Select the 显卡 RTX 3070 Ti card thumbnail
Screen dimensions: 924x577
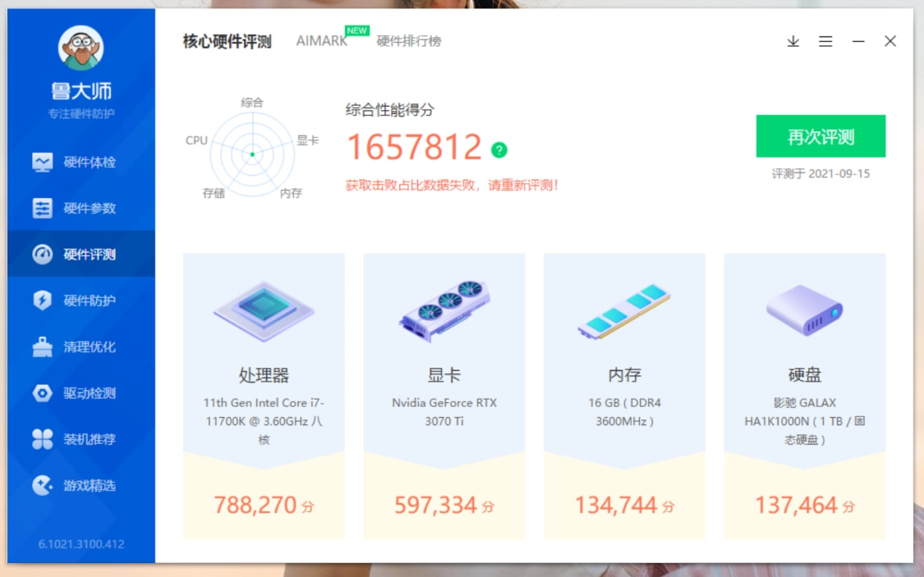click(x=444, y=310)
